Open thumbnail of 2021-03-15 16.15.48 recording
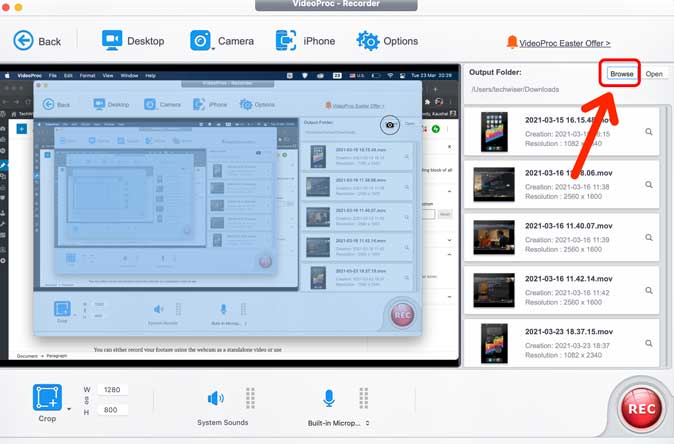The image size is (674, 444). [494, 132]
